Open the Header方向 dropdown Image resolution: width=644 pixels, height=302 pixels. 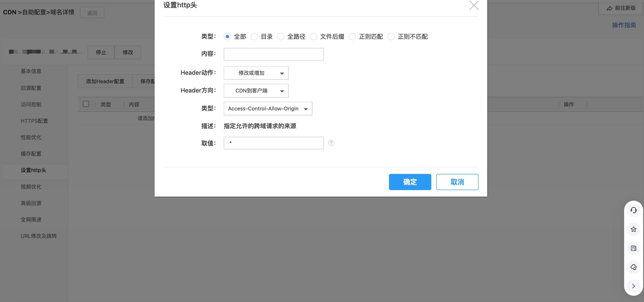pyautogui.click(x=256, y=91)
